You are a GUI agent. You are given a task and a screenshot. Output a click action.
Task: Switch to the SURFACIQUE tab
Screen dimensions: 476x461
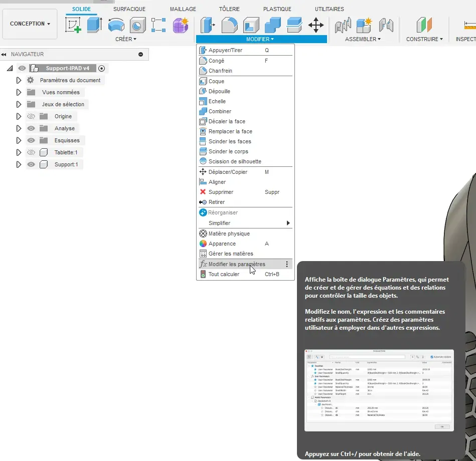(129, 9)
